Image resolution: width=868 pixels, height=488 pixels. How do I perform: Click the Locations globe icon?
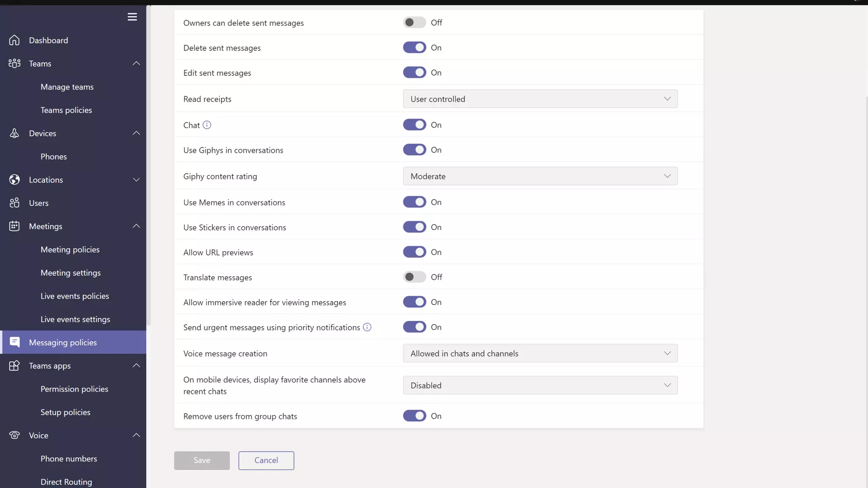14,180
